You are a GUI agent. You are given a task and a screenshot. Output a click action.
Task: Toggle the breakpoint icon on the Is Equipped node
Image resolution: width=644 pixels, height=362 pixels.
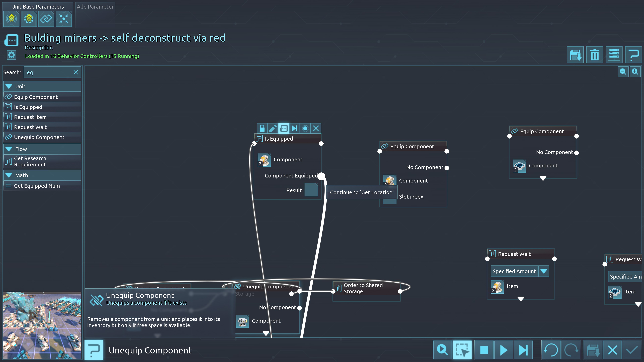[305, 128]
